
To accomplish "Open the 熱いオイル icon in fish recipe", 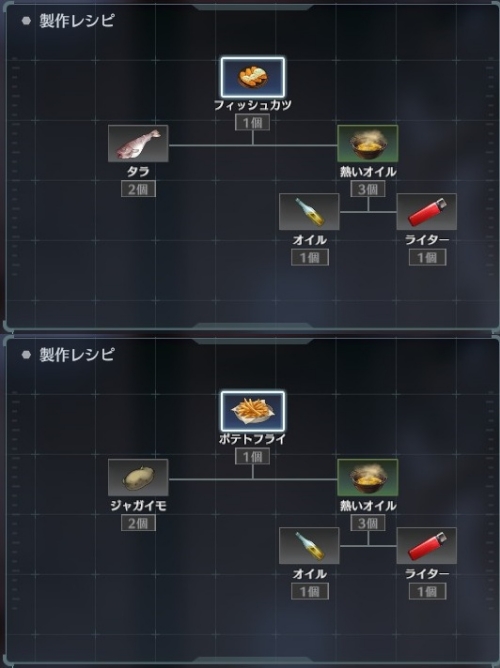I will click(x=368, y=144).
